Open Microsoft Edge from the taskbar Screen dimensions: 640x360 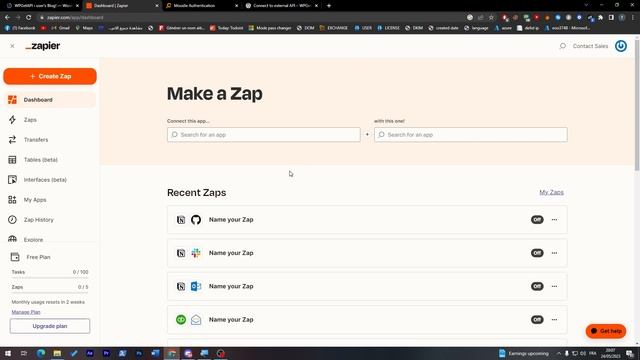click(x=40, y=353)
